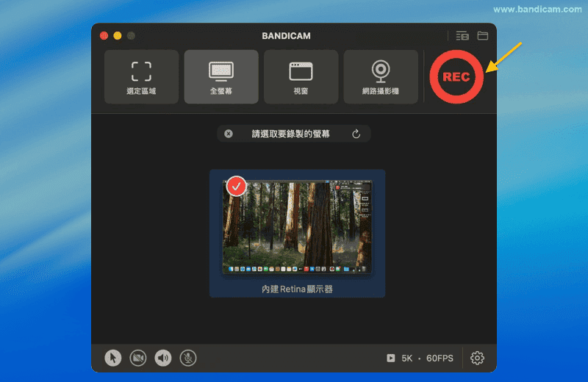The width and height of the screenshot is (588, 382).
Task: Select the 網路攝影機 webcam mode
Action: [x=381, y=77]
